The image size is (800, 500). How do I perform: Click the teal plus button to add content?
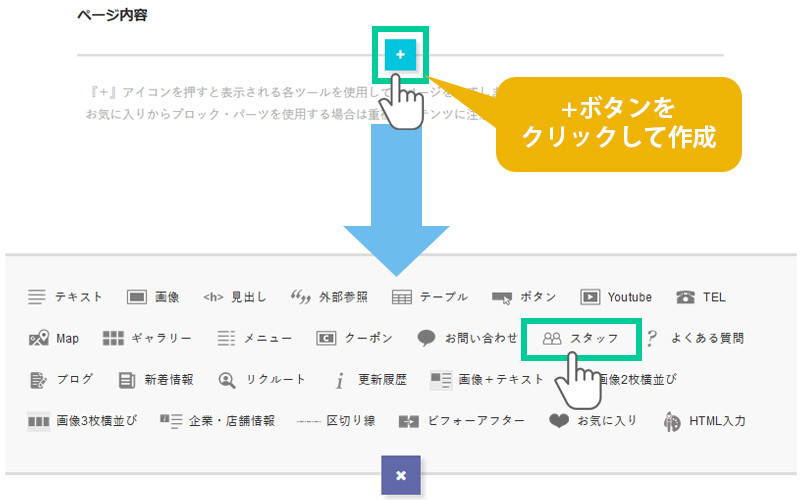[x=400, y=55]
